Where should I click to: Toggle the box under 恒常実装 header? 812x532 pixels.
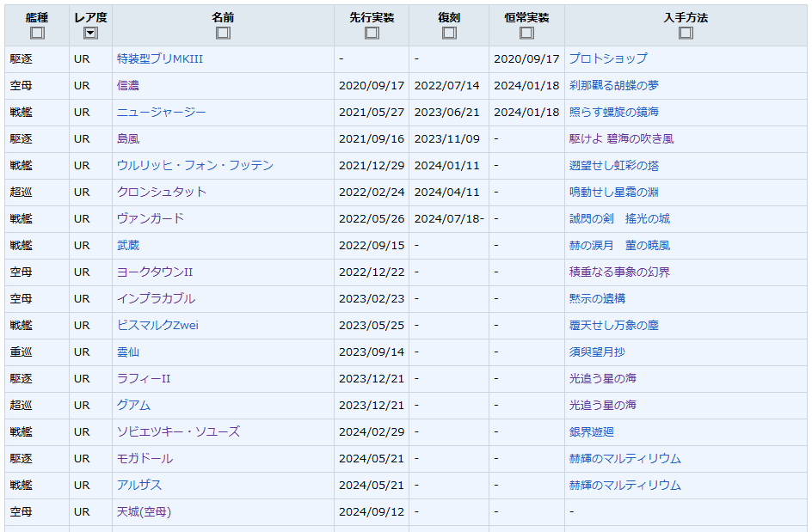(526, 34)
